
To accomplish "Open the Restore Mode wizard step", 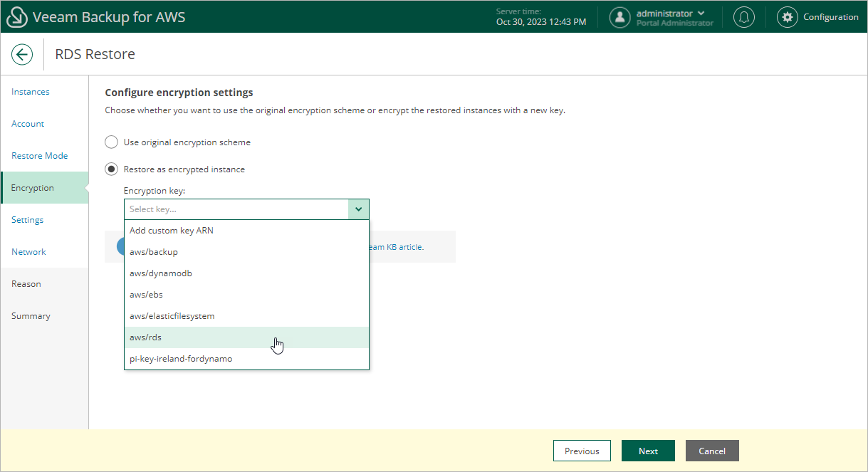I will (x=44, y=156).
